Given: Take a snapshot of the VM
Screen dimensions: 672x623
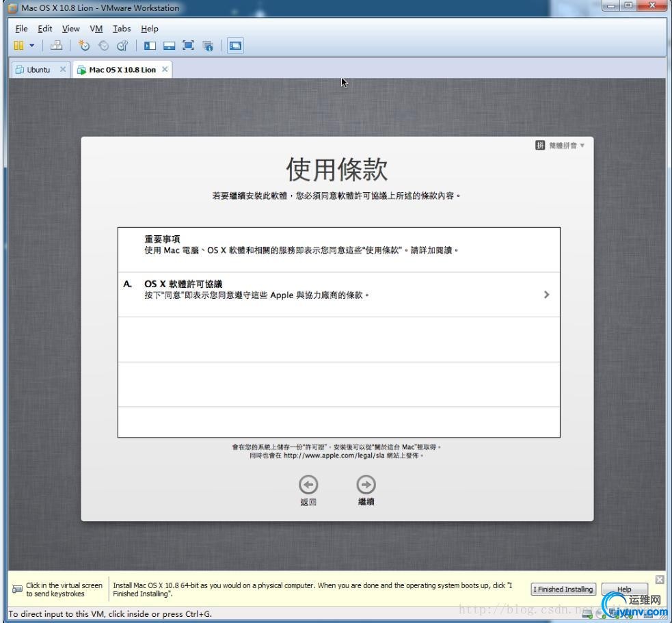Looking at the screenshot, I should pyautogui.click(x=83, y=45).
